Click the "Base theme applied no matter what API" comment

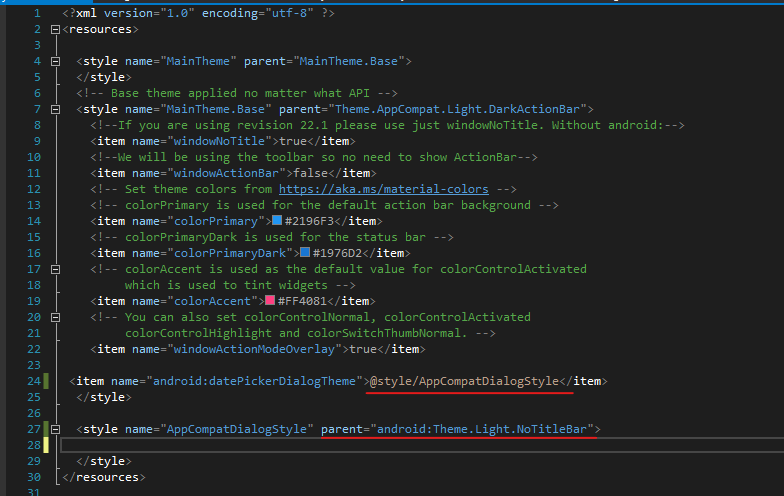tap(237, 93)
